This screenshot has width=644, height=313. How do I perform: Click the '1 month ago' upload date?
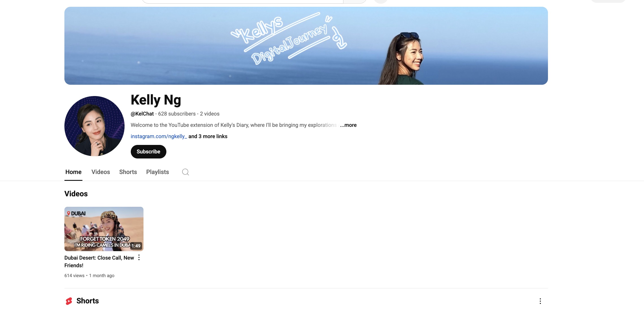pyautogui.click(x=102, y=276)
